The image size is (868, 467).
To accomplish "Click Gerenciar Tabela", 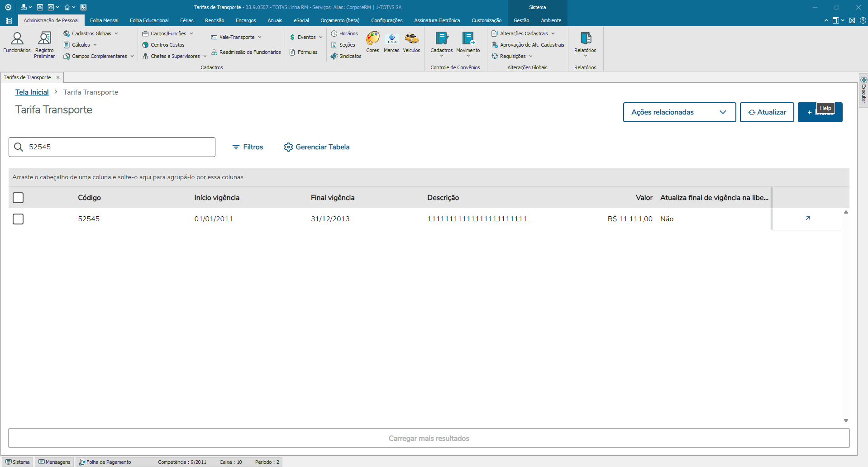I will click(317, 147).
